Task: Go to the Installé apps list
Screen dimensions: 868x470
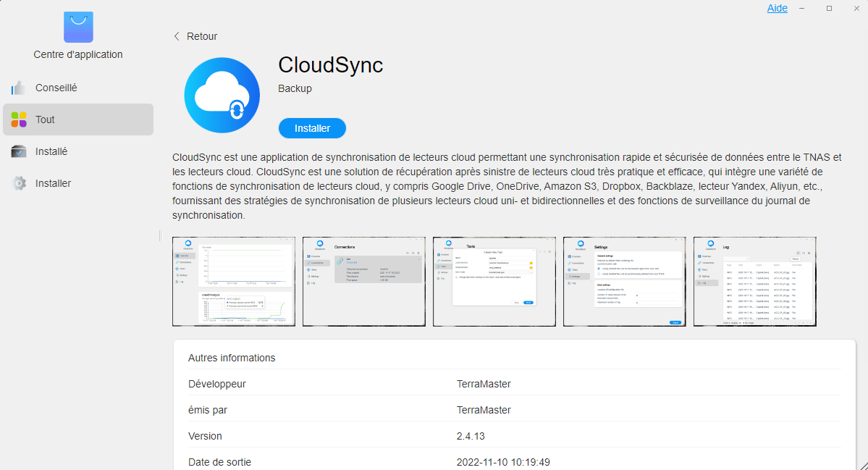Action: point(51,151)
